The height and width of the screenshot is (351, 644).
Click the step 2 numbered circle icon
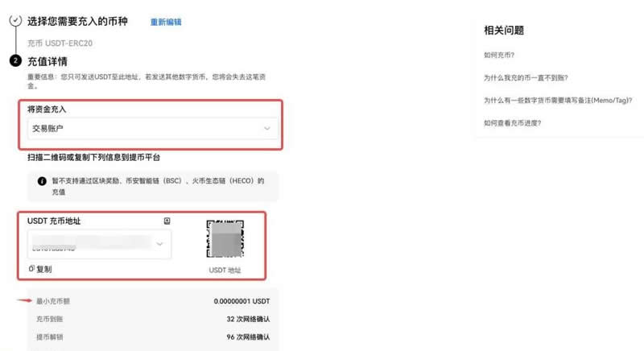coord(14,60)
